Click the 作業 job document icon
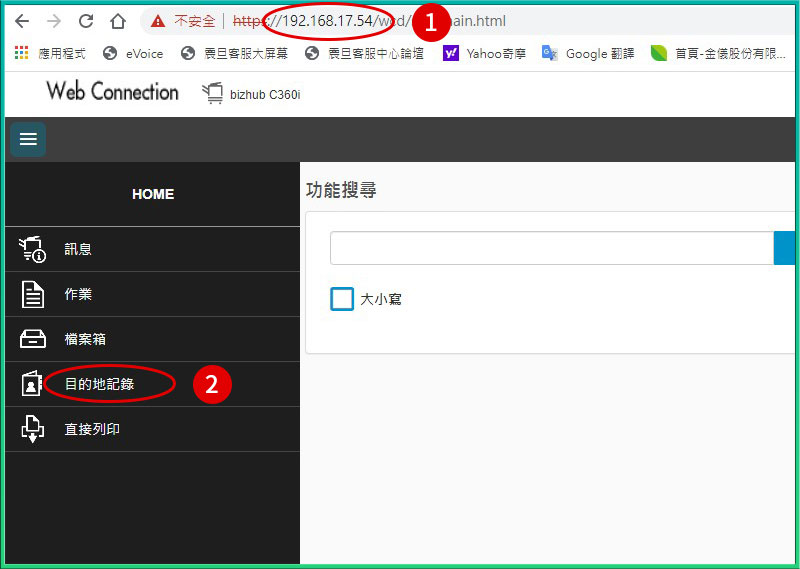 (33, 294)
